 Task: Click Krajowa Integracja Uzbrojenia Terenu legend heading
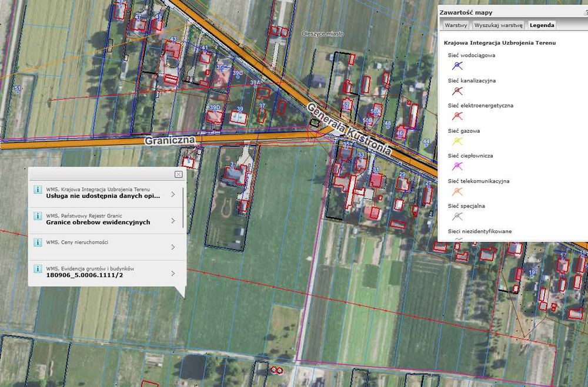point(499,43)
